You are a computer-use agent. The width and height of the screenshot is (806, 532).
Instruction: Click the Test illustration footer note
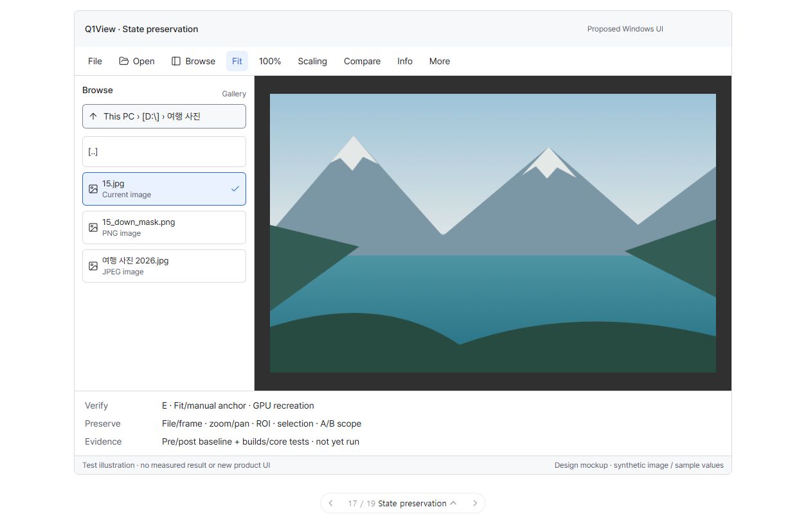[x=176, y=465]
